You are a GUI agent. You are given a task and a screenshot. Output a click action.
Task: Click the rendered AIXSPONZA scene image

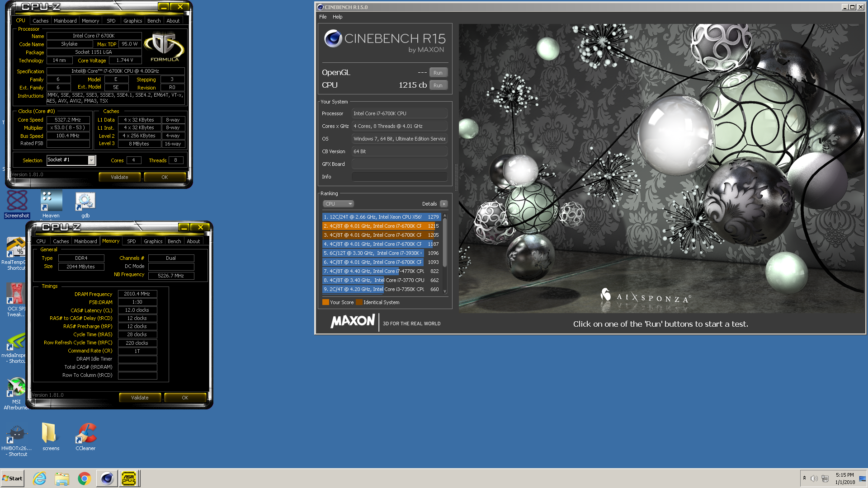coord(662,168)
